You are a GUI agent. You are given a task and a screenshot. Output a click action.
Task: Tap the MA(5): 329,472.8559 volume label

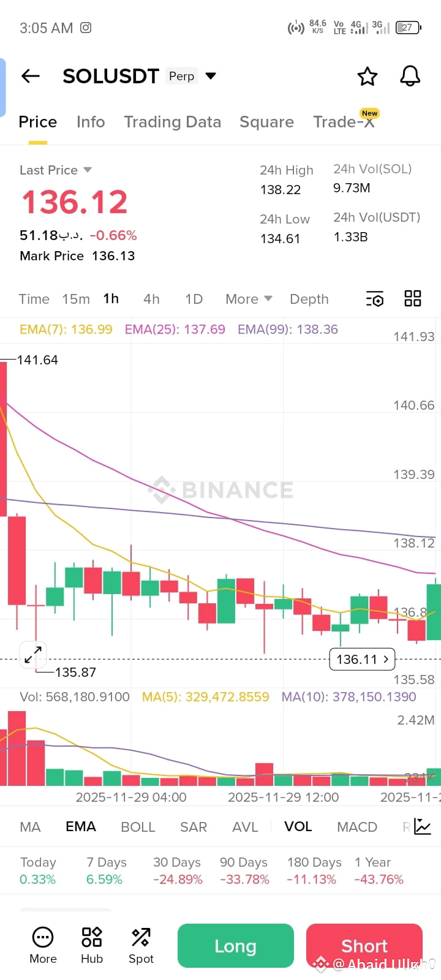[206, 697]
